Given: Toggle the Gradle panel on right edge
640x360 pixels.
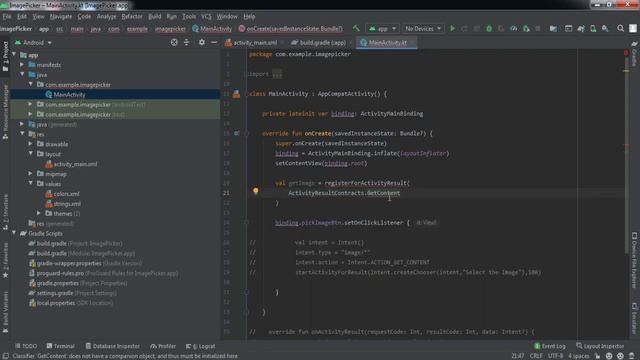Looking at the screenshot, I should coord(634,53).
